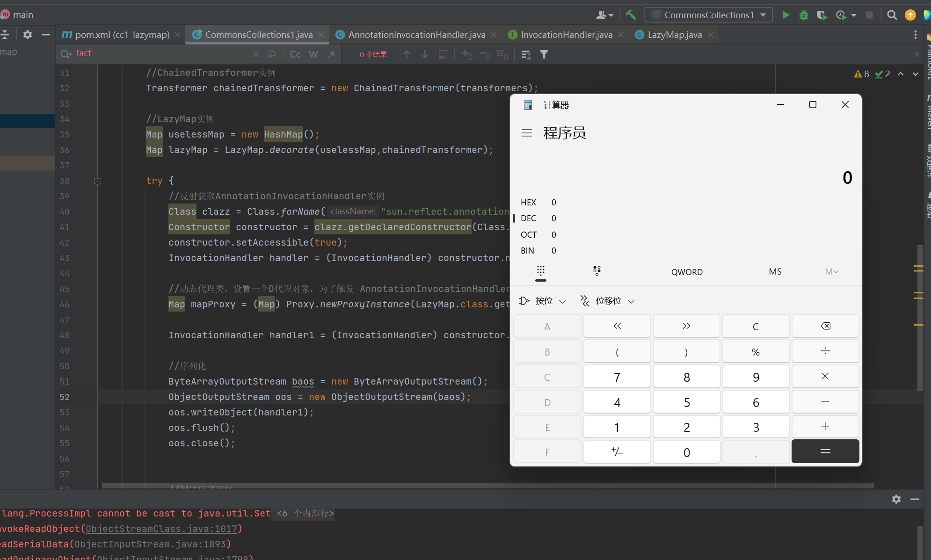Open editor tabs more options menu
The image size is (931, 560).
(915, 35)
